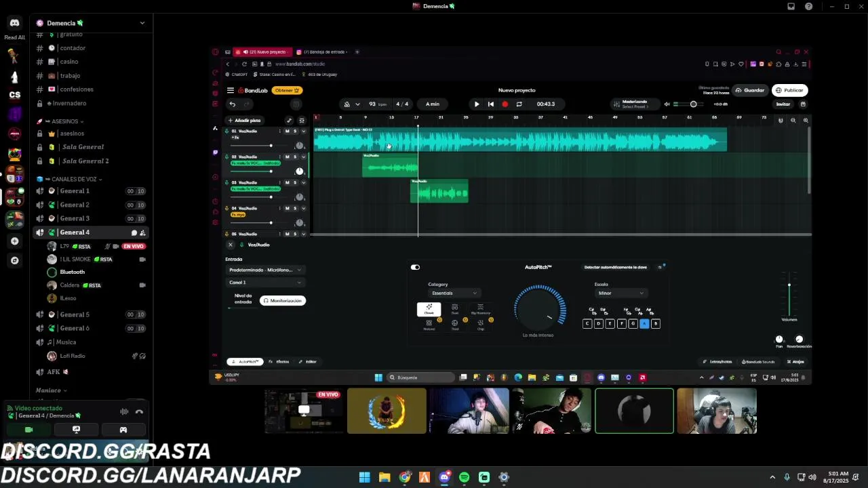Expand track 01 options chevron
The width and height of the screenshot is (868, 488).
tap(303, 131)
